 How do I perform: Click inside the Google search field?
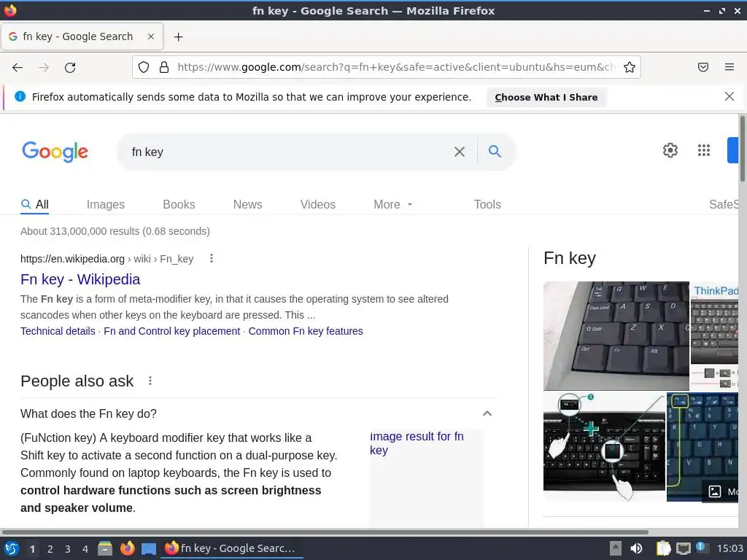coord(290,152)
